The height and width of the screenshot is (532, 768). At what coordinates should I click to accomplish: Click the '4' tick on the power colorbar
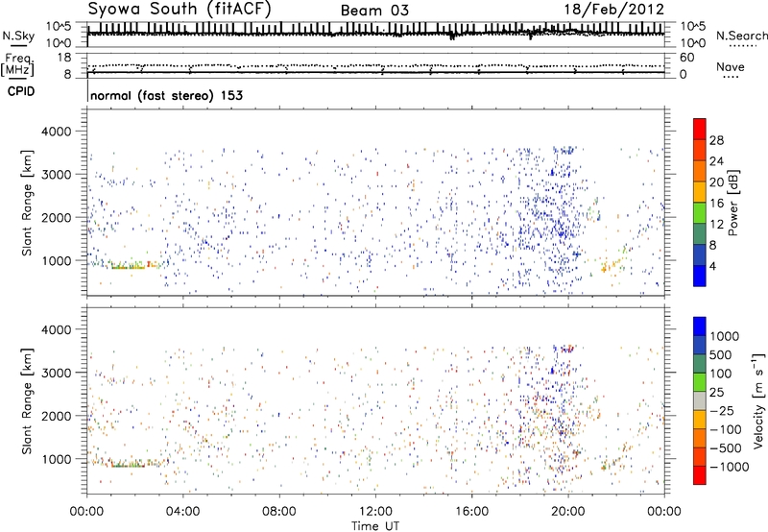pyautogui.click(x=712, y=267)
